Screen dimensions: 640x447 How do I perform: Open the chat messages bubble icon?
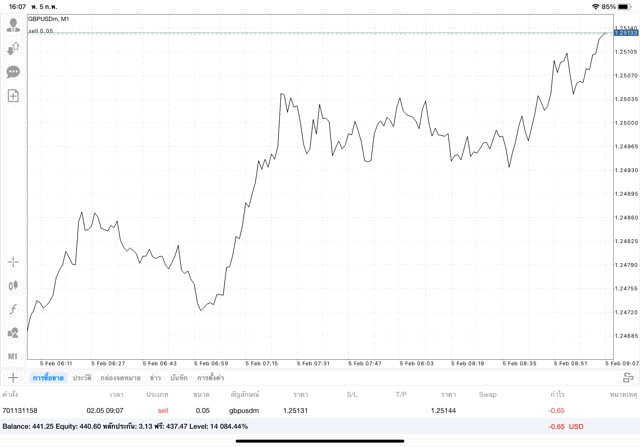pos(13,72)
